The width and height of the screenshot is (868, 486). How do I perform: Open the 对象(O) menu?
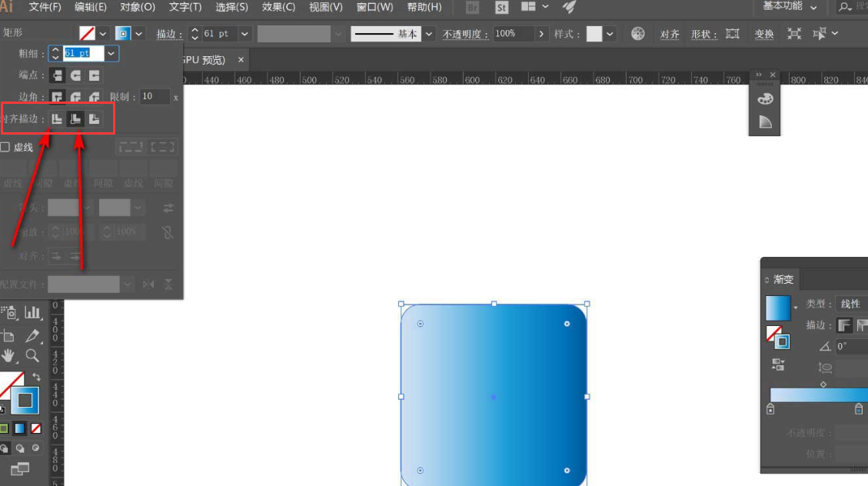[x=138, y=7]
